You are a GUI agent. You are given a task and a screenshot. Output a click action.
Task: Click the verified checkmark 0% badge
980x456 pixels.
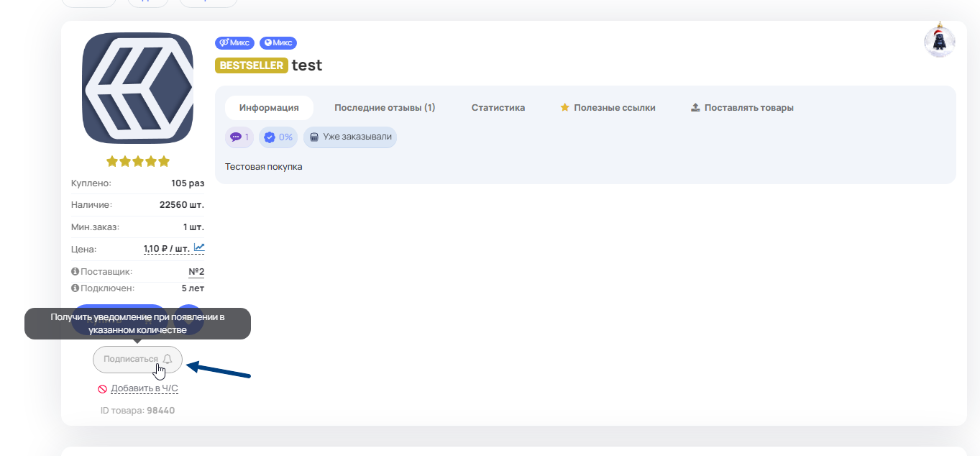[x=278, y=137]
